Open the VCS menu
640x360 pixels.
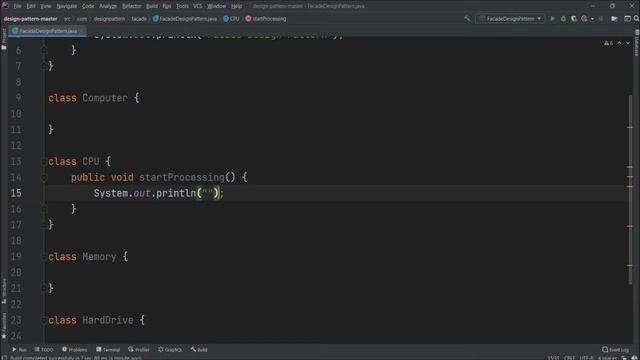coord(198,6)
